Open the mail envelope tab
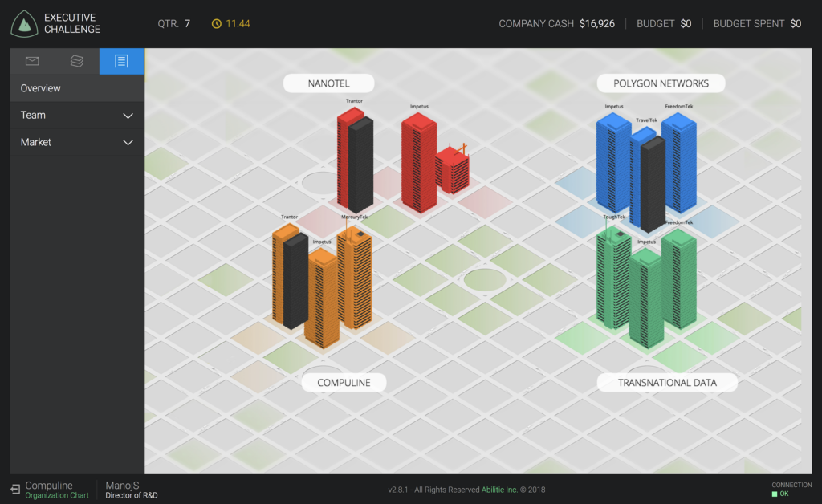 click(x=32, y=61)
